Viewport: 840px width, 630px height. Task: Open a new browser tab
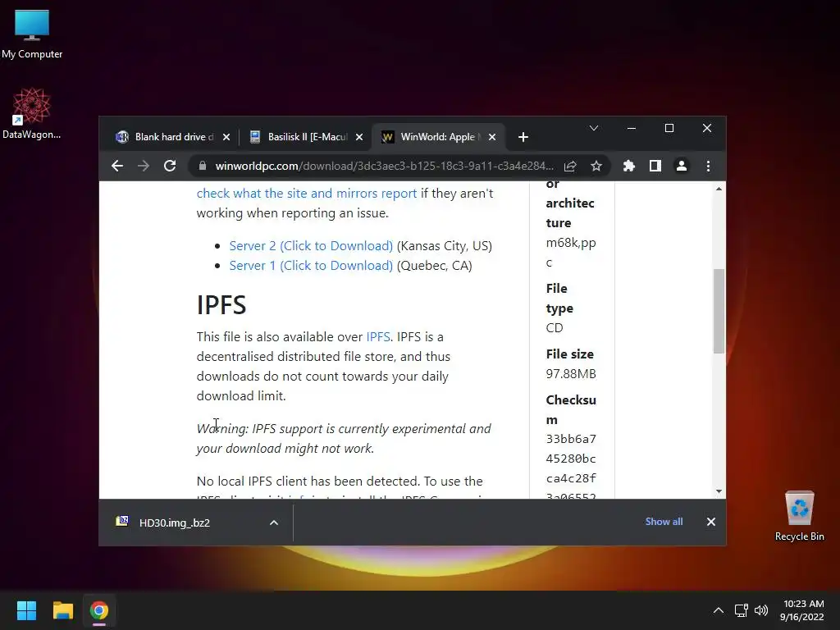[x=523, y=137]
